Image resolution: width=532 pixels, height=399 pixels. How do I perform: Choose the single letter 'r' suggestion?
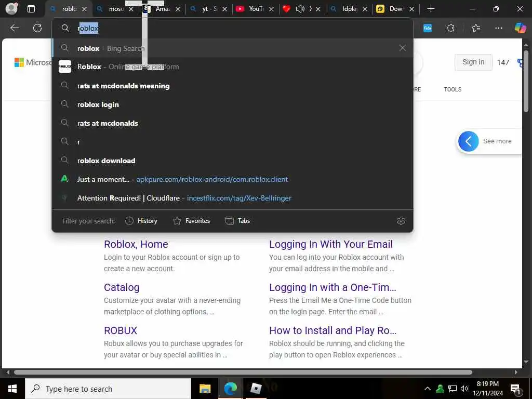(x=232, y=142)
